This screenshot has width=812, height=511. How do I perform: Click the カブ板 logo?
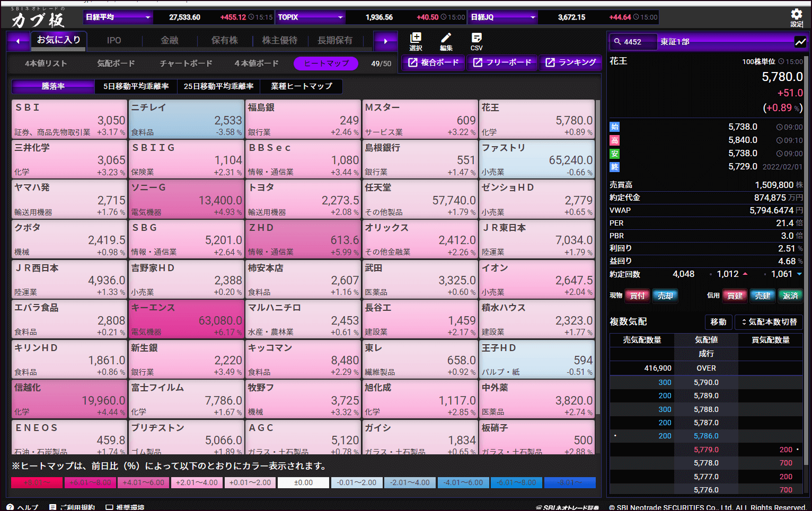tap(38, 17)
